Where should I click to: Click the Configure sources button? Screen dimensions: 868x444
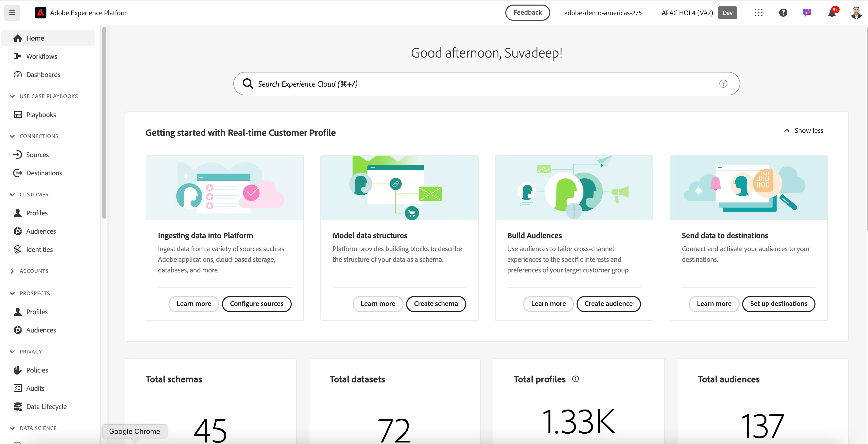coord(256,304)
